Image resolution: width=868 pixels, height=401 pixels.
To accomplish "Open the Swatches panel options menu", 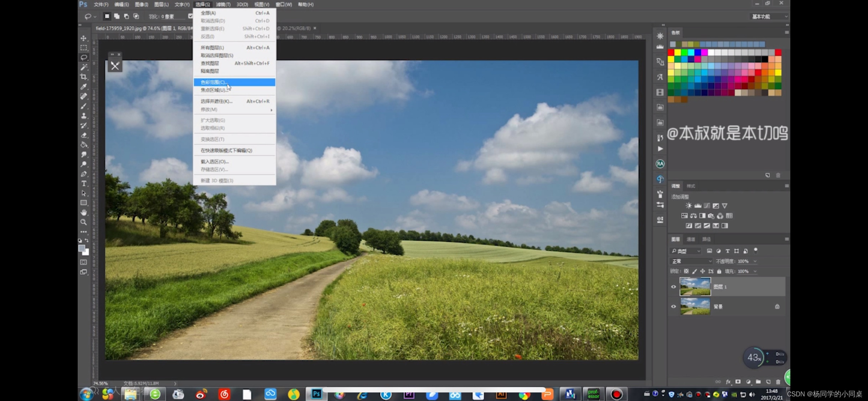I will click(786, 32).
